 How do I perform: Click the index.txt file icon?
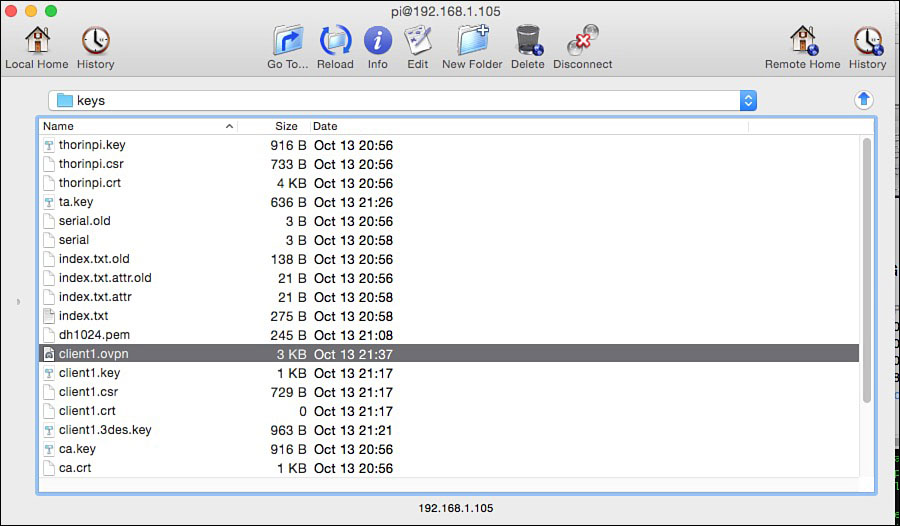49,316
